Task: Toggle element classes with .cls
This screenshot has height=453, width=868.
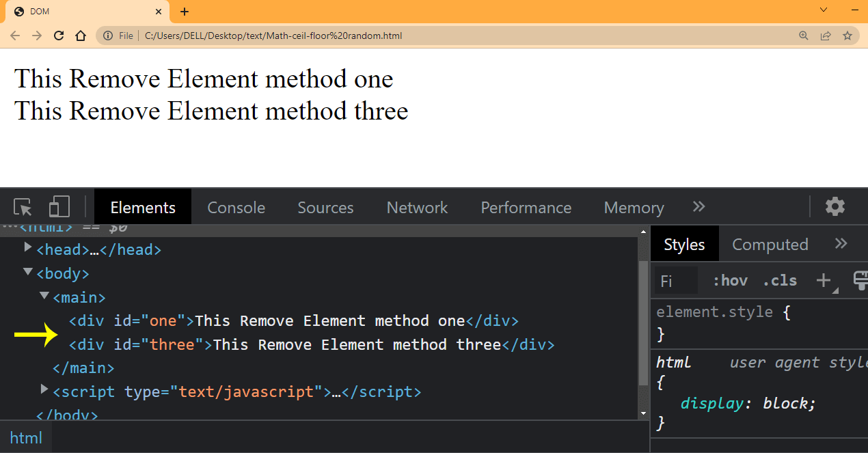Action: [779, 280]
